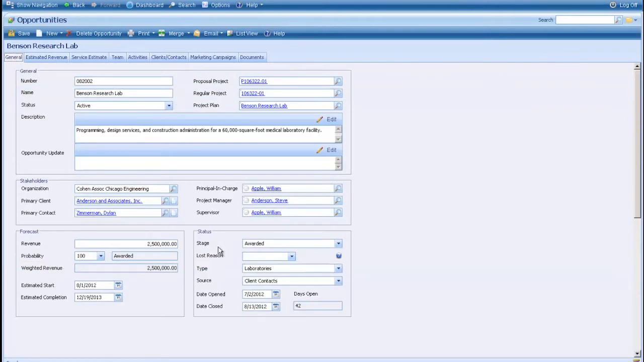Edit the Description text
Image resolution: width=644 pixels, height=362 pixels.
[x=327, y=120]
